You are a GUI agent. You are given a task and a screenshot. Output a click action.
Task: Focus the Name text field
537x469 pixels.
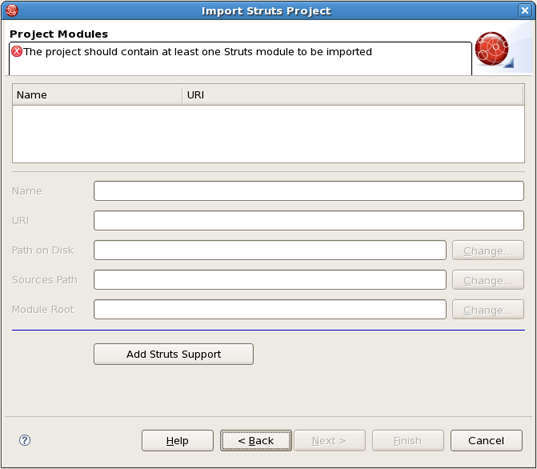309,191
